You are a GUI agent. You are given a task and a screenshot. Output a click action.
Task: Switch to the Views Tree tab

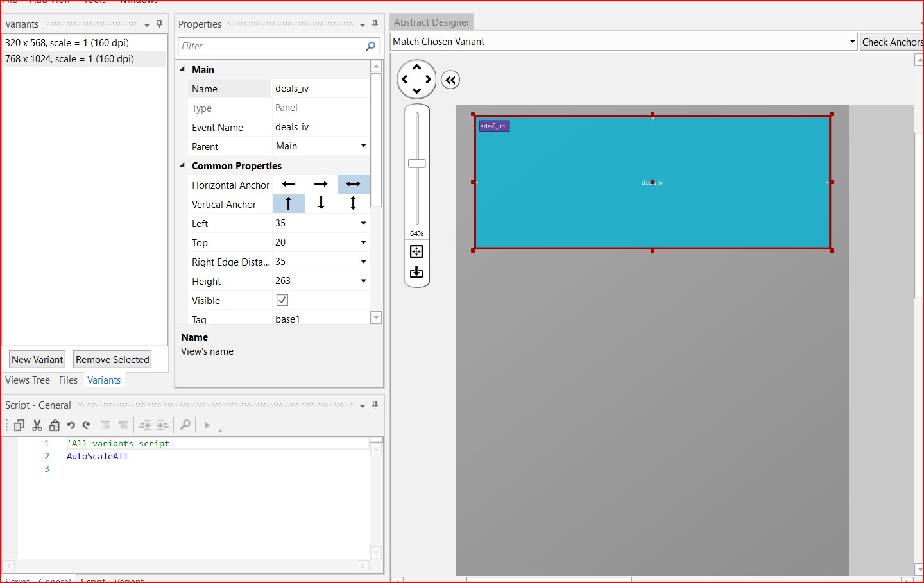[28, 380]
